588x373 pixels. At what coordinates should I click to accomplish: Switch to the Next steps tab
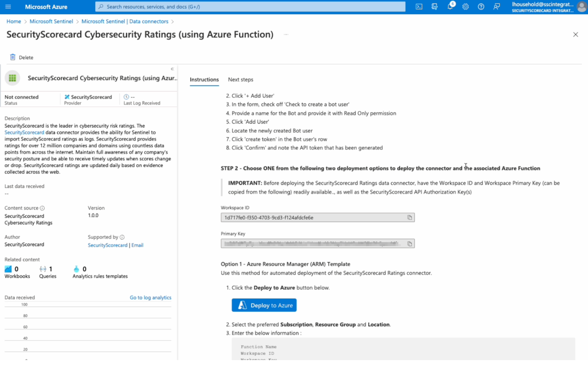click(241, 80)
